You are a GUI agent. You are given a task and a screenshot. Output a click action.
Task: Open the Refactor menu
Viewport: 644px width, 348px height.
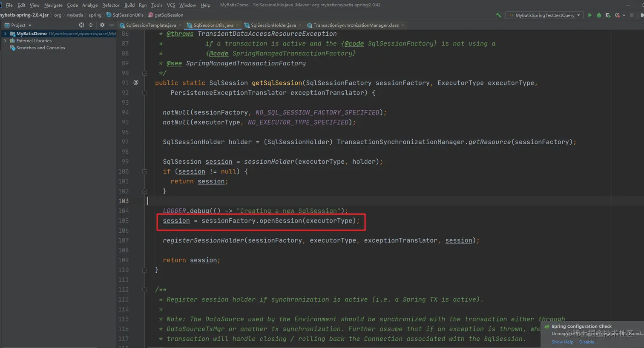pos(111,5)
